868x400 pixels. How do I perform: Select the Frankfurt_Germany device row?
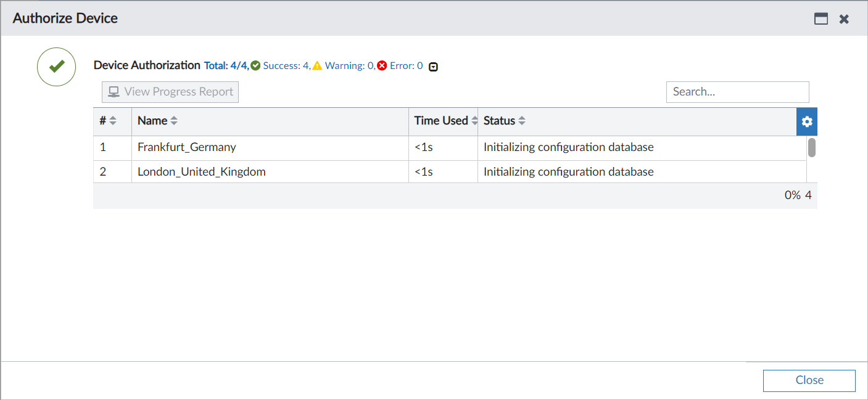(x=186, y=147)
